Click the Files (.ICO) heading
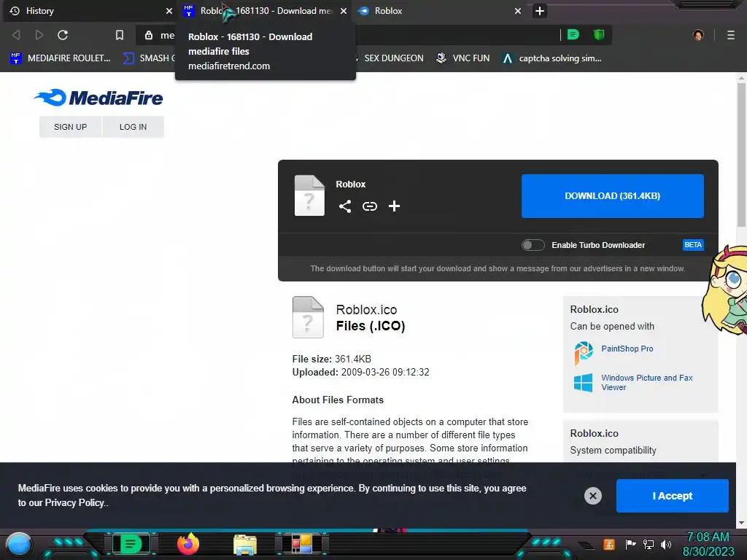 click(370, 326)
